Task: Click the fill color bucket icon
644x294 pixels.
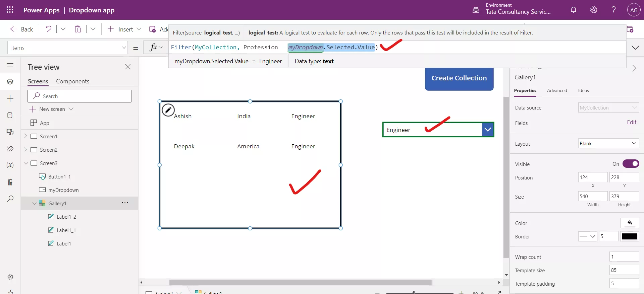Action: coord(630,223)
